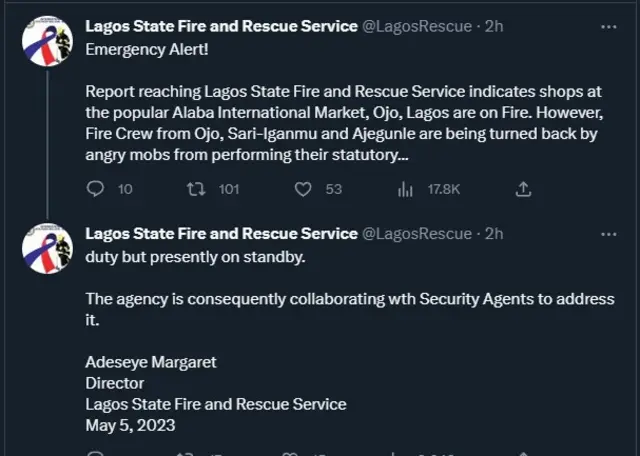640x456 pixels.
Task: Open view analytics showing 17.8K
Action: pos(406,189)
